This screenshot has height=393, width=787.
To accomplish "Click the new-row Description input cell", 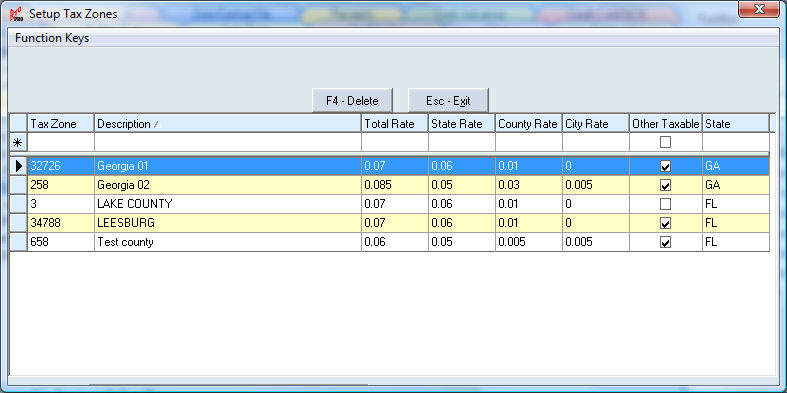I will click(228, 143).
